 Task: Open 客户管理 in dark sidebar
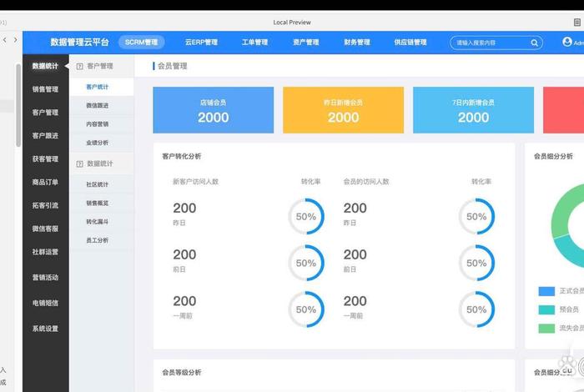pyautogui.click(x=45, y=113)
